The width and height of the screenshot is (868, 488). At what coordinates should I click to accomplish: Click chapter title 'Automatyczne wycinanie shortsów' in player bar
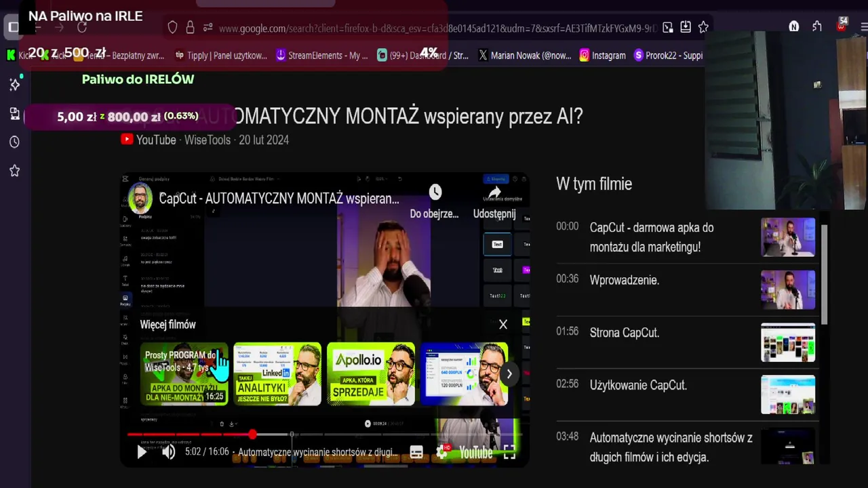(x=318, y=452)
